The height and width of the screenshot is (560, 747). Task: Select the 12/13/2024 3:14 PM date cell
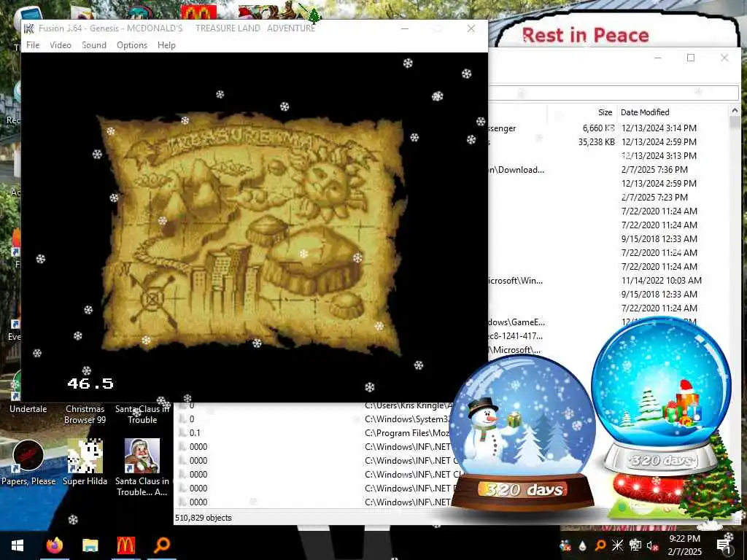coord(659,128)
